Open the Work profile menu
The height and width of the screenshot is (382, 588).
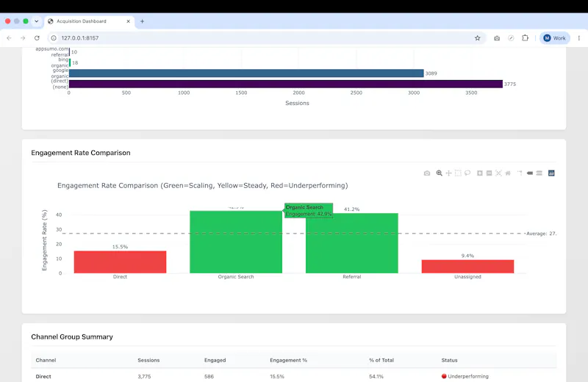555,38
